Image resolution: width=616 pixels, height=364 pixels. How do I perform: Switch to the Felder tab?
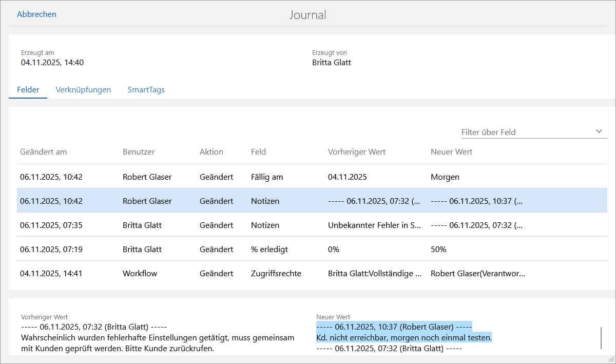(x=28, y=90)
